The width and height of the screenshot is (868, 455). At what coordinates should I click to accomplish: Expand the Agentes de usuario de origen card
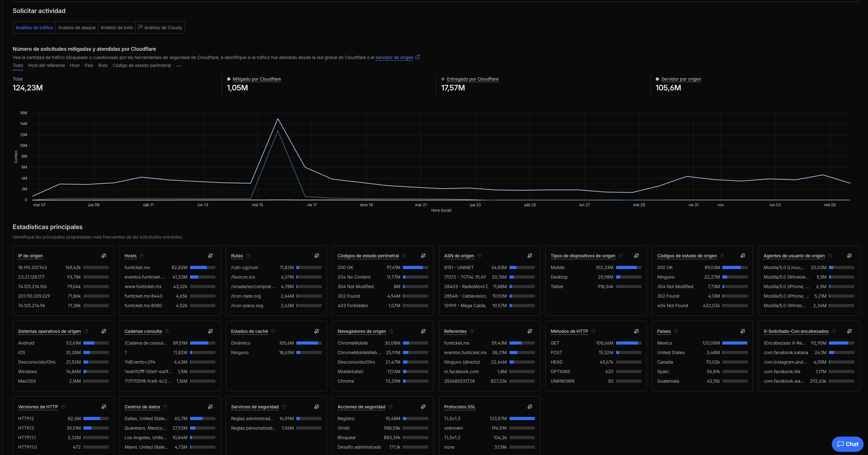[x=849, y=255]
